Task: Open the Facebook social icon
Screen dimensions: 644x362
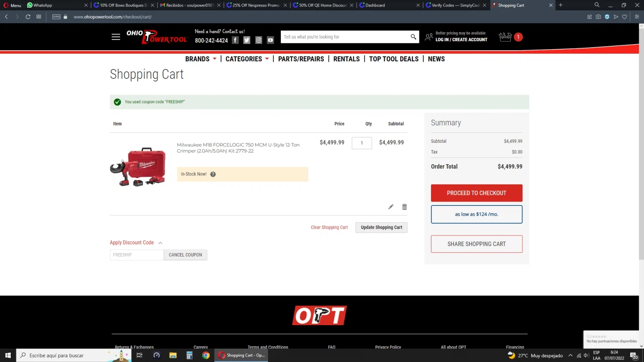Action: tap(235, 40)
